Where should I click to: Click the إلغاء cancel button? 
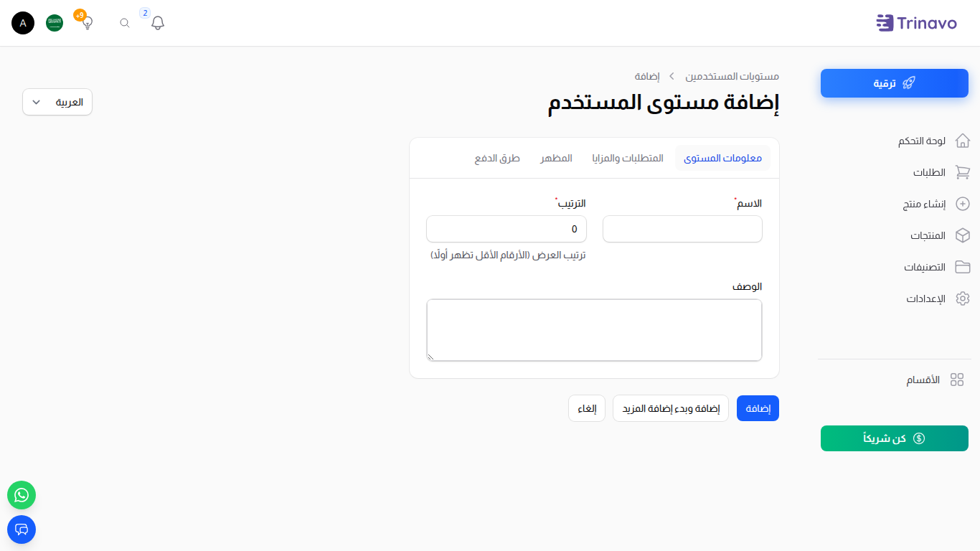(x=587, y=408)
